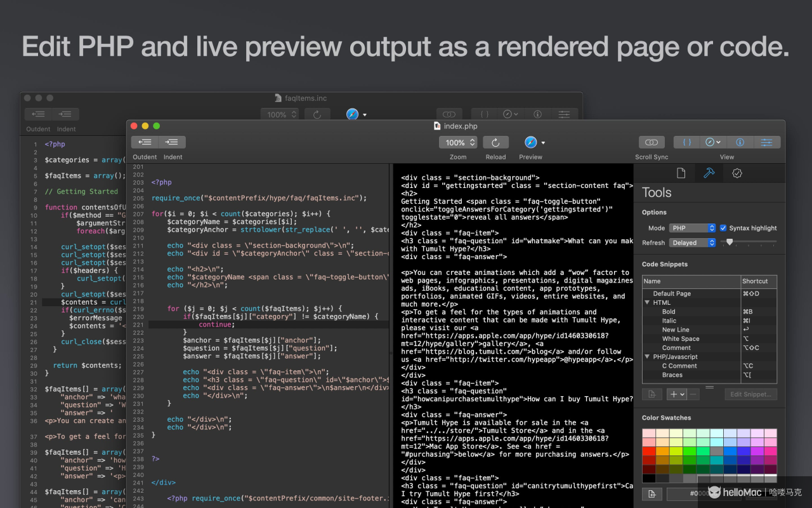The image size is (812, 508).
Task: Select the C Comment snippet row
Action: [x=709, y=366]
